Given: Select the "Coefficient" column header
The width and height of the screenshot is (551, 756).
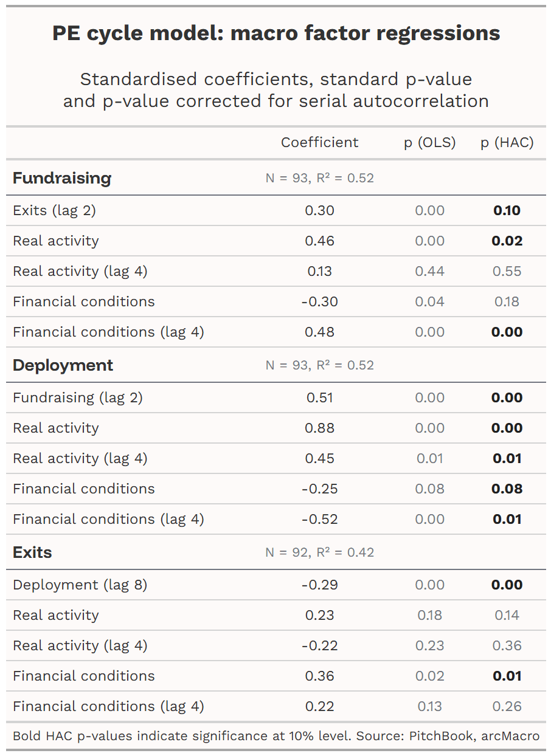Looking at the screenshot, I should (x=320, y=142).
